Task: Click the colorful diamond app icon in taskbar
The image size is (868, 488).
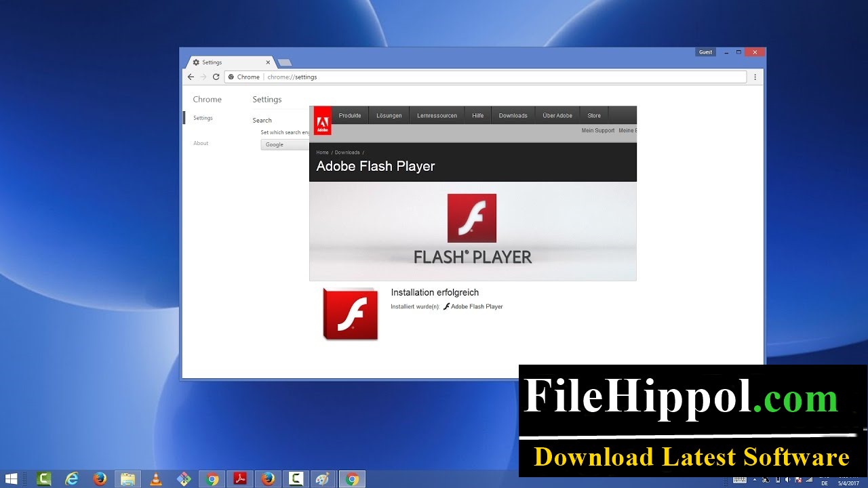Action: pos(184,479)
